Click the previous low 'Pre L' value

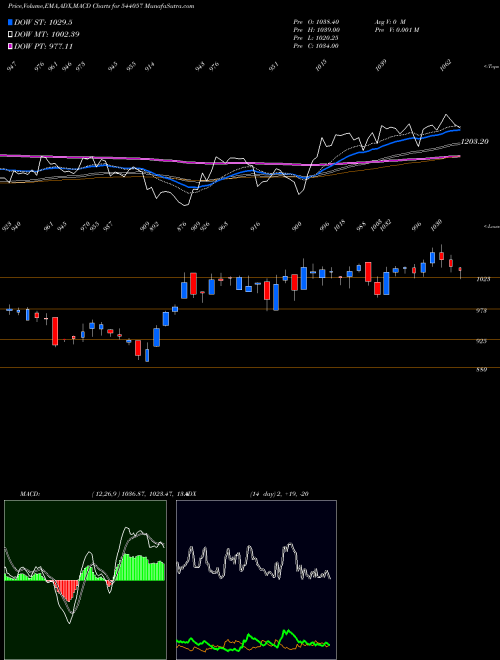click(316, 38)
